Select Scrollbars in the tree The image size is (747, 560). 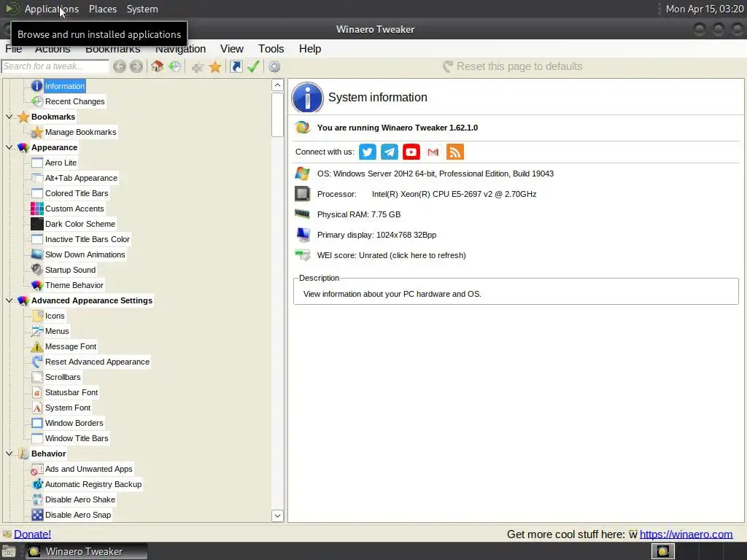(x=63, y=377)
